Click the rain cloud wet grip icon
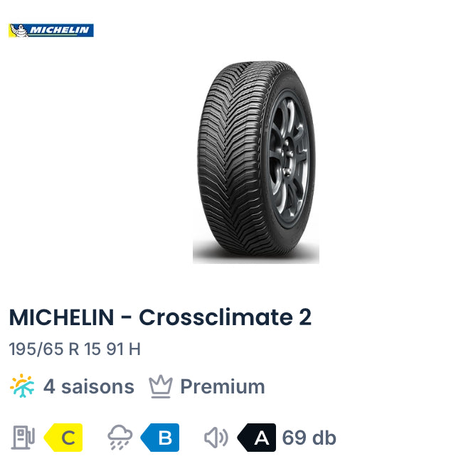The width and height of the screenshot is (451, 476). click(120, 438)
